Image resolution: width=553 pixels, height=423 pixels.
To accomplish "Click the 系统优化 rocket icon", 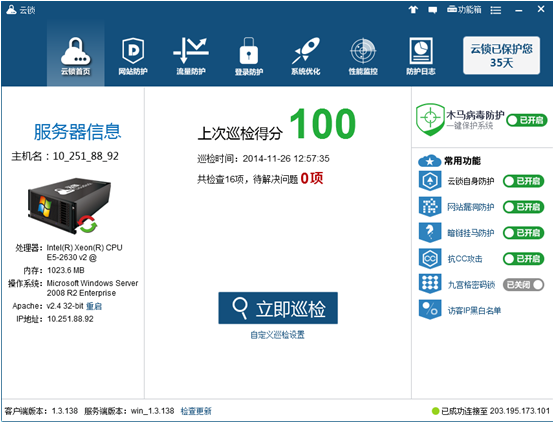I will [x=306, y=50].
